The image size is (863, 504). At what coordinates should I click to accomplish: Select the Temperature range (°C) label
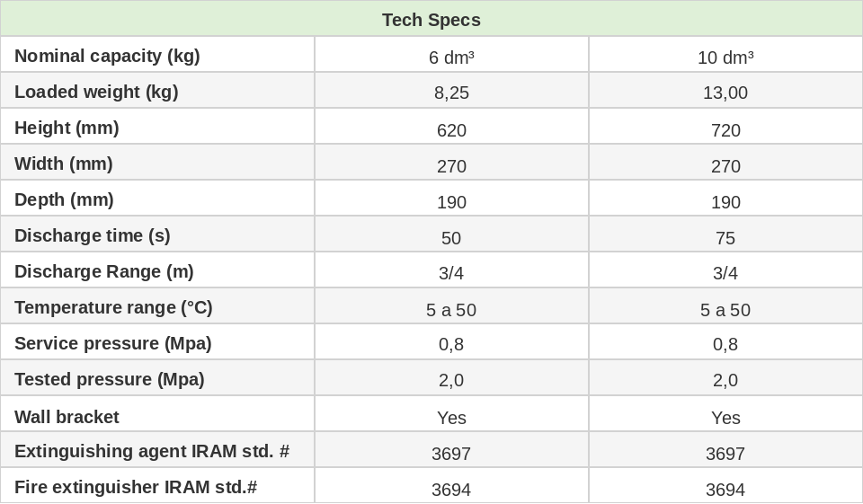click(x=113, y=307)
